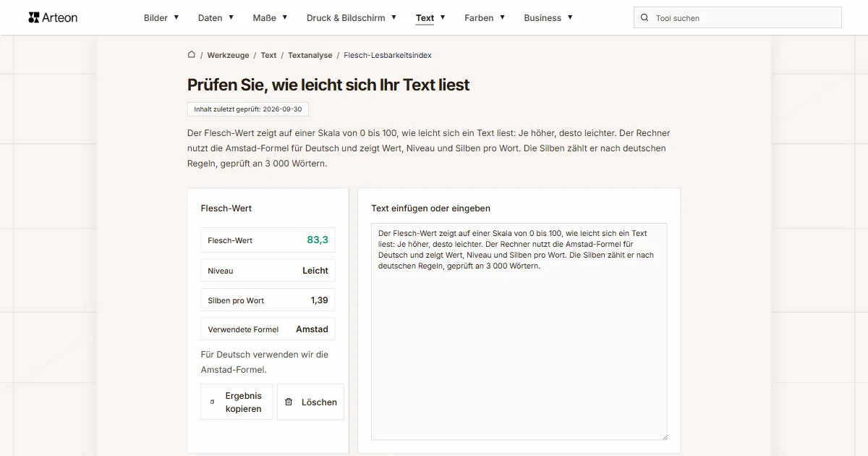Go to Werkzeuge breadcrumb link
This screenshot has width=868, height=456.
coord(228,55)
